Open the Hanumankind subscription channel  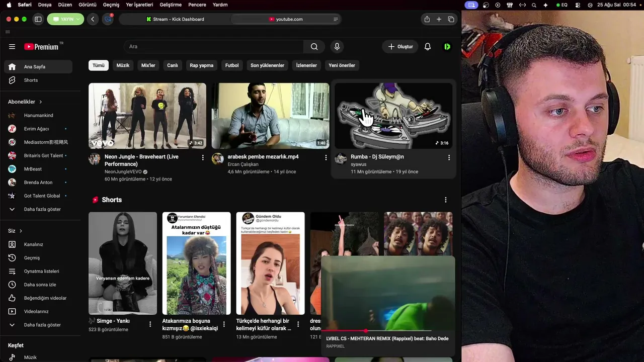[38, 116]
